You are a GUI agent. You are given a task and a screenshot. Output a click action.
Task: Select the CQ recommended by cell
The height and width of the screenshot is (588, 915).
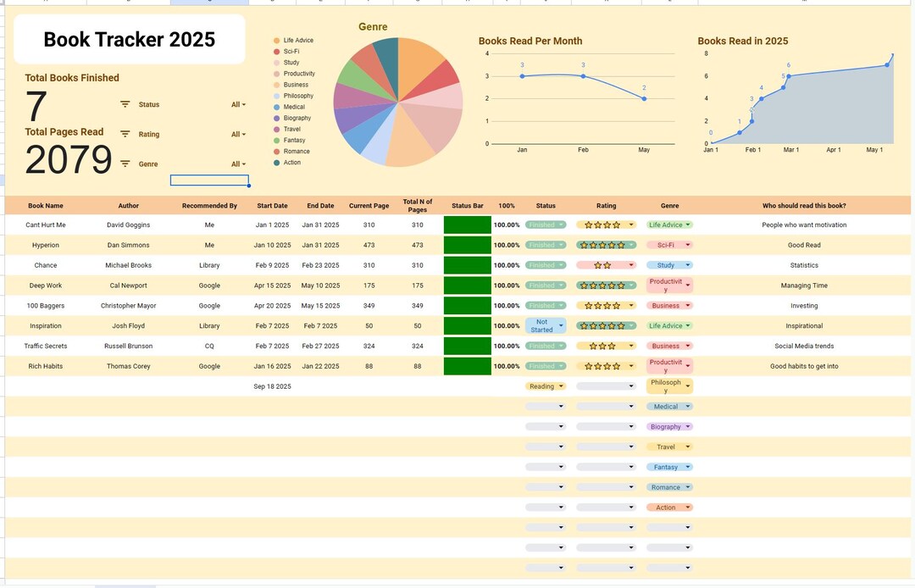point(209,346)
